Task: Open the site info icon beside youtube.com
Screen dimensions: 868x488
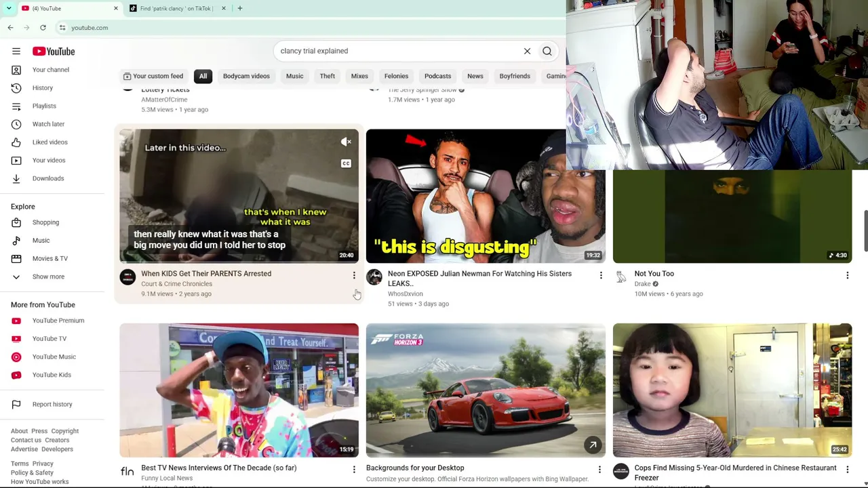Action: tap(62, 28)
